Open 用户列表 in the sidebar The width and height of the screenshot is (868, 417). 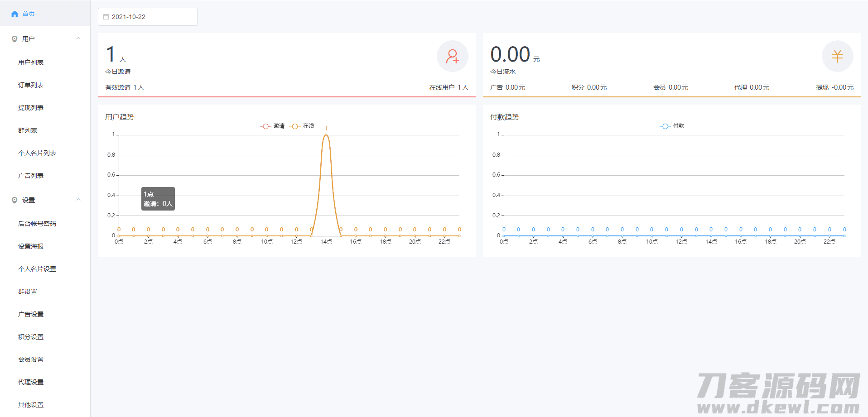[x=31, y=62]
